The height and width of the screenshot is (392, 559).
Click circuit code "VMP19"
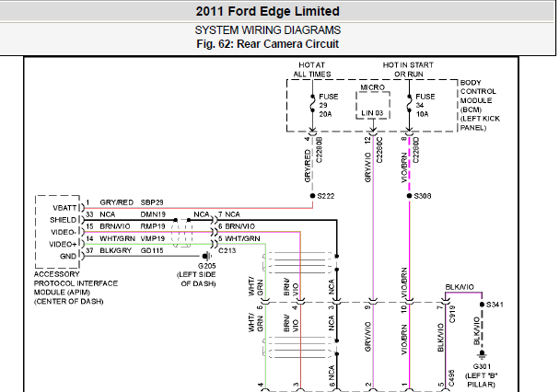tap(153, 238)
